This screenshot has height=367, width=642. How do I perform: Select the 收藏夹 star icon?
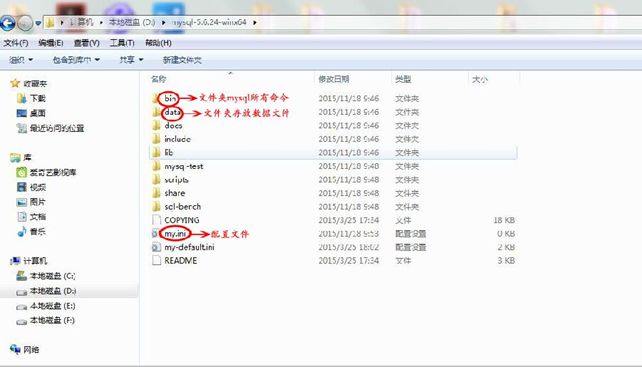pyautogui.click(x=15, y=84)
